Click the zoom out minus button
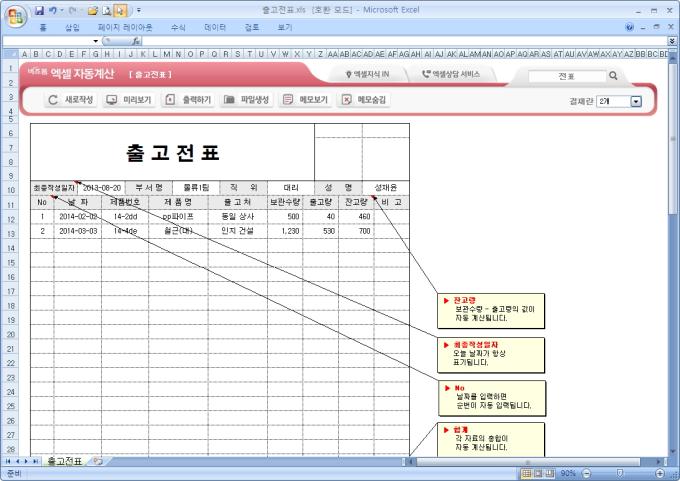The width and height of the screenshot is (680, 481). pyautogui.click(x=586, y=473)
